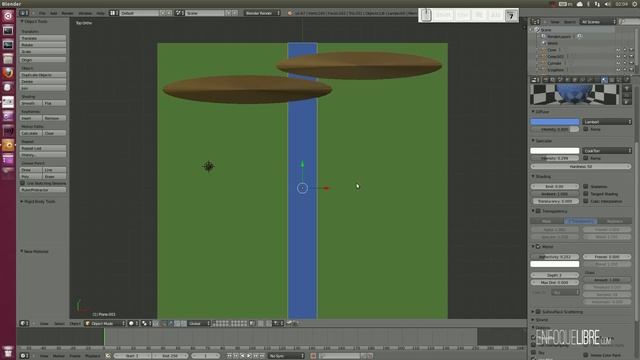
Task: Click Play Reverse button in timeline
Action: [242, 356]
